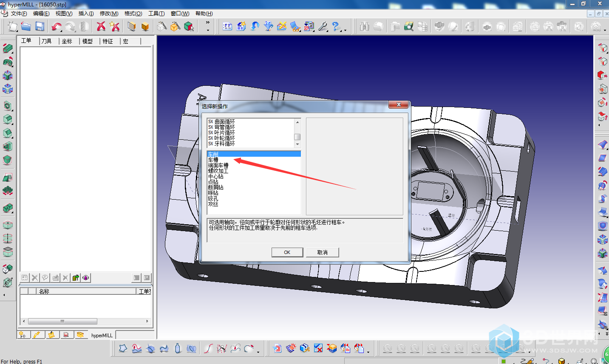Click the Save floppy disk icon

click(x=40, y=26)
